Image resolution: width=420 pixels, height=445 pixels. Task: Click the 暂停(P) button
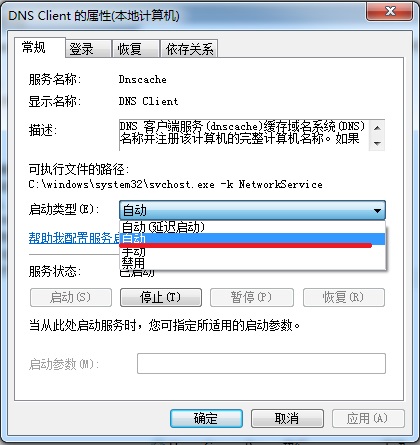tap(252, 297)
